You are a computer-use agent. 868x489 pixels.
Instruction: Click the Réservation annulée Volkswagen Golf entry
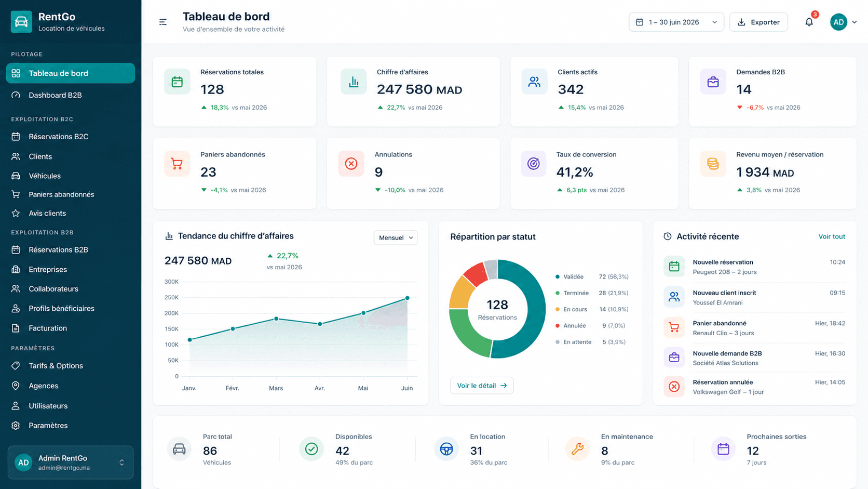[754, 387]
